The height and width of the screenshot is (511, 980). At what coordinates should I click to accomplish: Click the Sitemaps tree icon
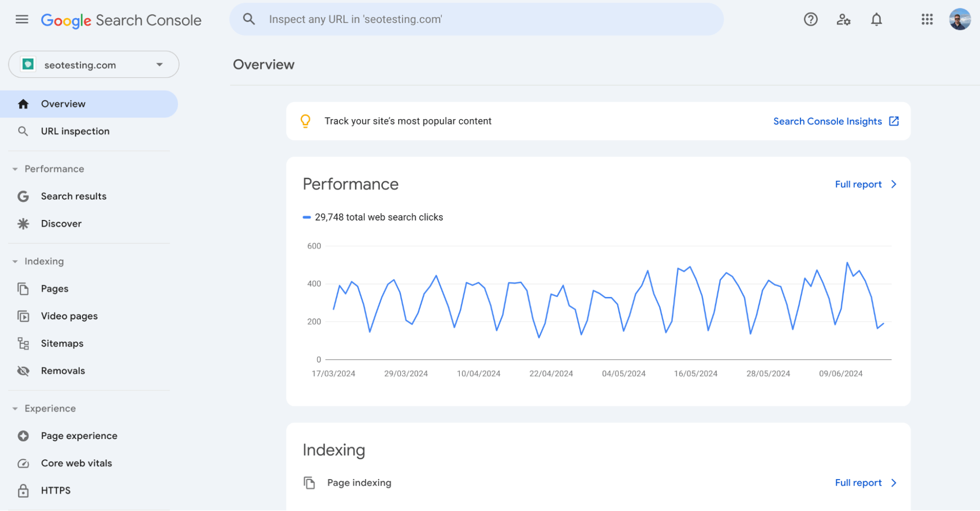click(x=23, y=344)
